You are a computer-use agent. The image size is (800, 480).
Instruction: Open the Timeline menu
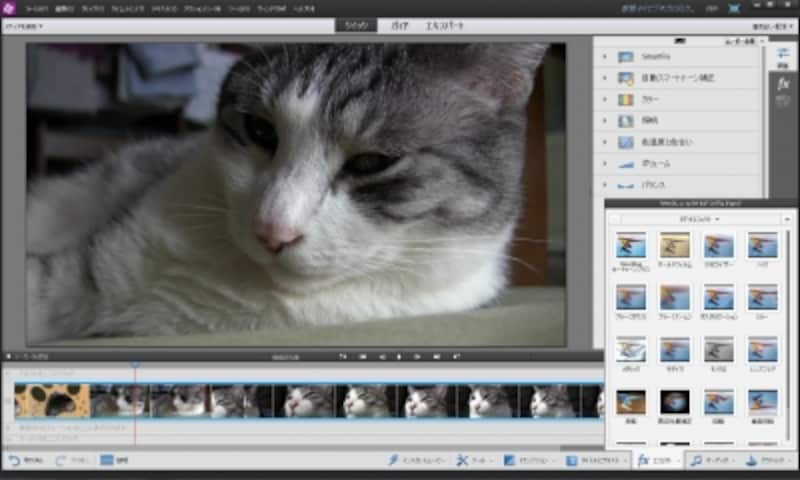click(x=128, y=9)
